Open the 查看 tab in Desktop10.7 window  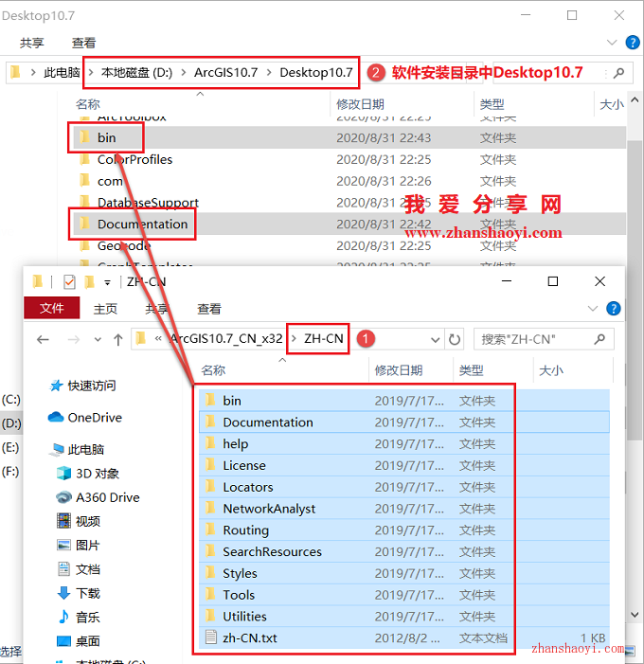(x=84, y=43)
